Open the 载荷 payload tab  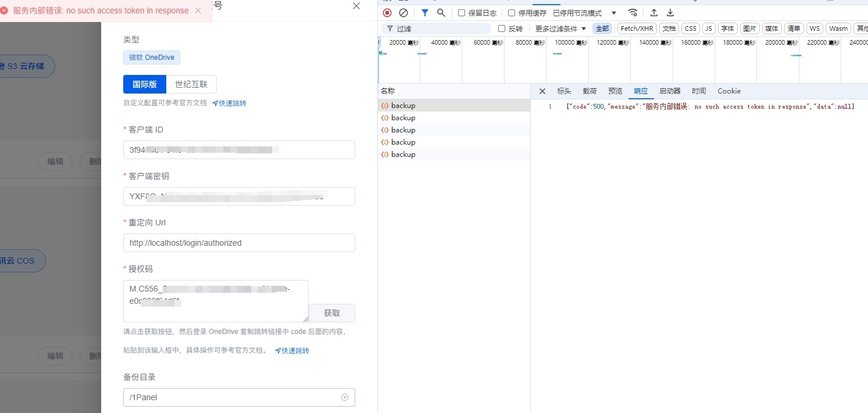[x=590, y=91]
